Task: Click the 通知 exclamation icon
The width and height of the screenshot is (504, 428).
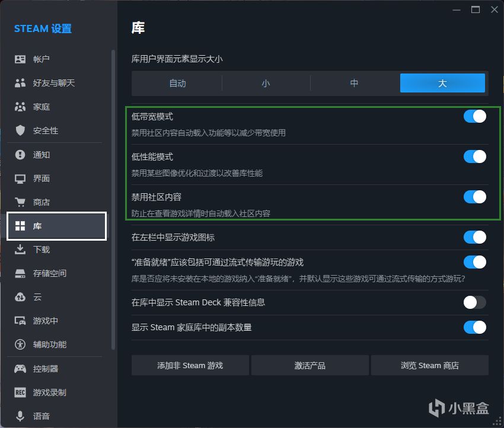Action: (x=20, y=155)
